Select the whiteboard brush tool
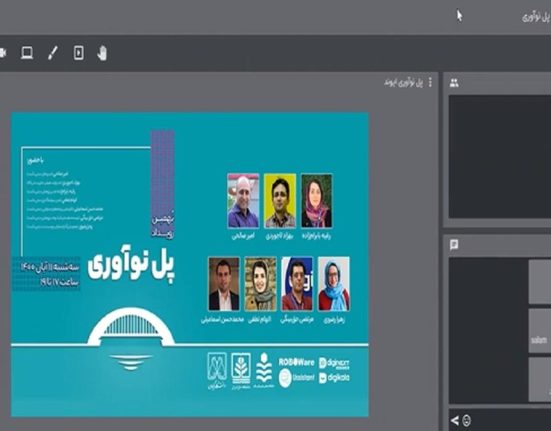551x431 pixels. coord(53,53)
